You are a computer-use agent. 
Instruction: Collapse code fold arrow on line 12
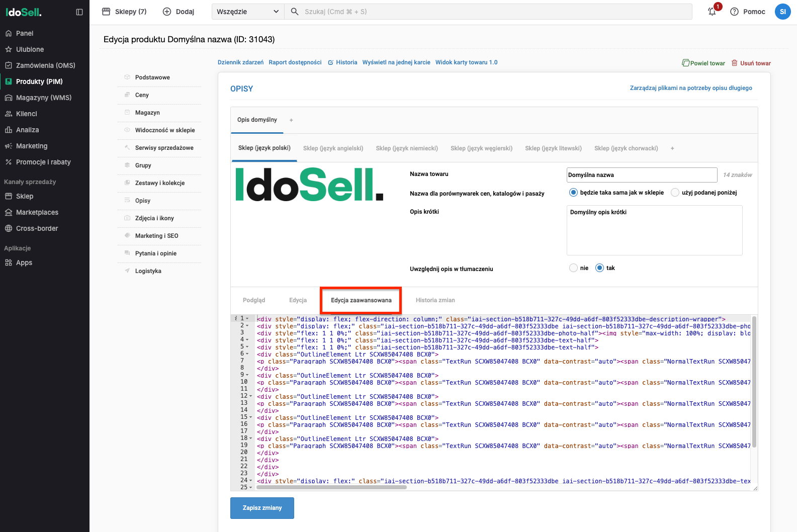pos(250,396)
